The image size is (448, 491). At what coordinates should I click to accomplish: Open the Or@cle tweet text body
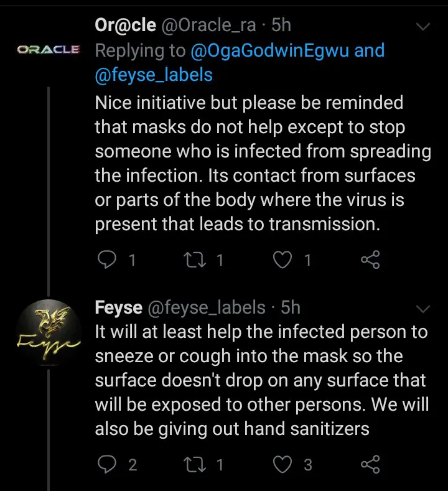point(263,163)
